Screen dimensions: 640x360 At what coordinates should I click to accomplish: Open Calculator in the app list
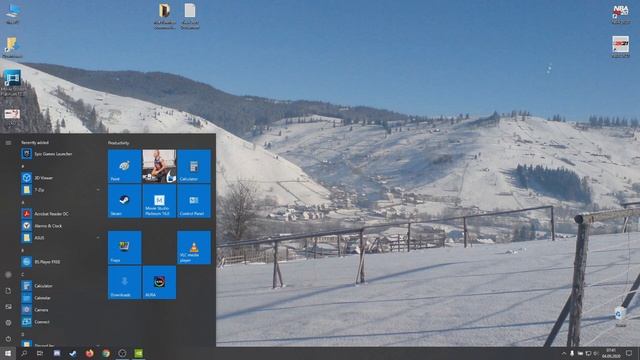pyautogui.click(x=61, y=286)
